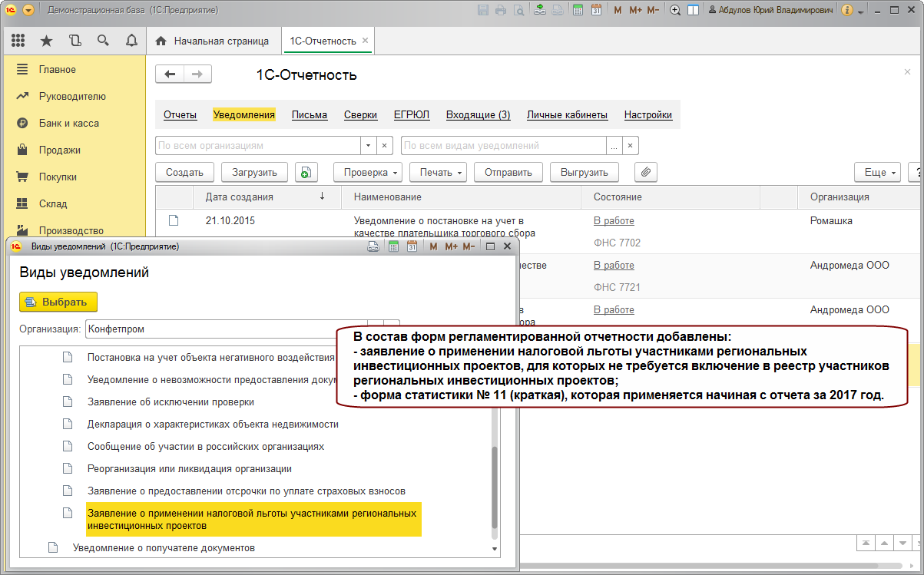This screenshot has height=575, width=924.
Task: Click the create-from-copy document icon
Action: point(306,173)
